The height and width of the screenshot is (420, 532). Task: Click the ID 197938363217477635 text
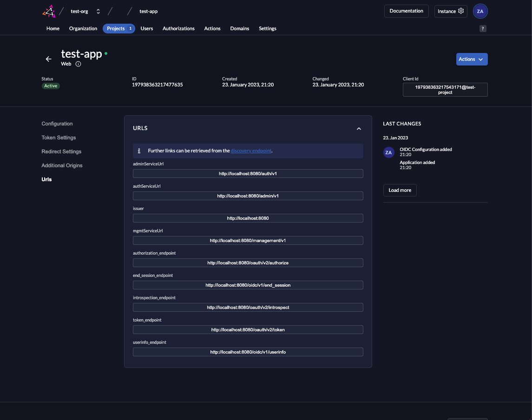click(x=157, y=85)
